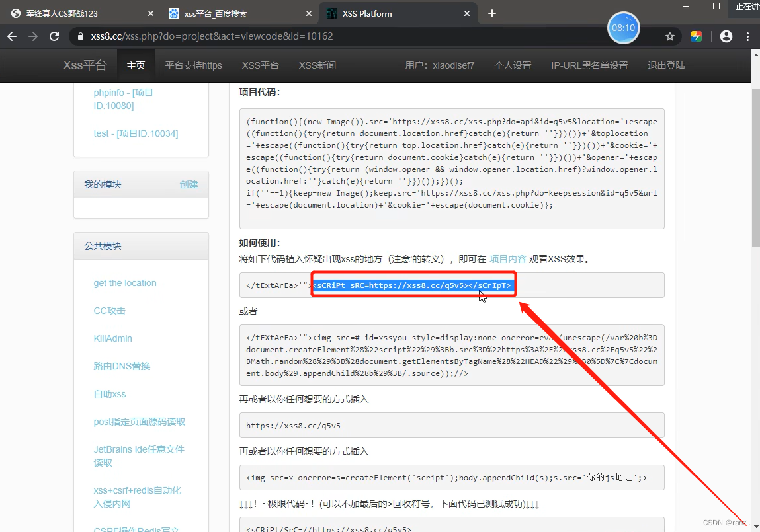Open the 主页 navigation item

tap(136, 65)
